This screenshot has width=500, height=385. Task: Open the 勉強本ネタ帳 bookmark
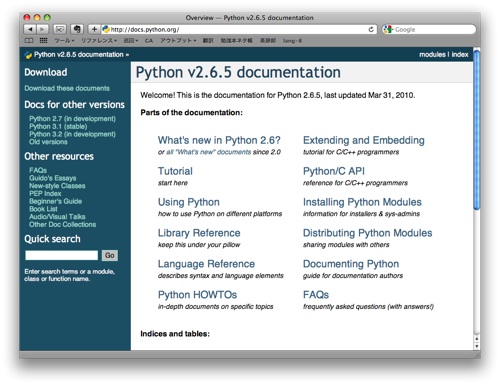click(236, 41)
